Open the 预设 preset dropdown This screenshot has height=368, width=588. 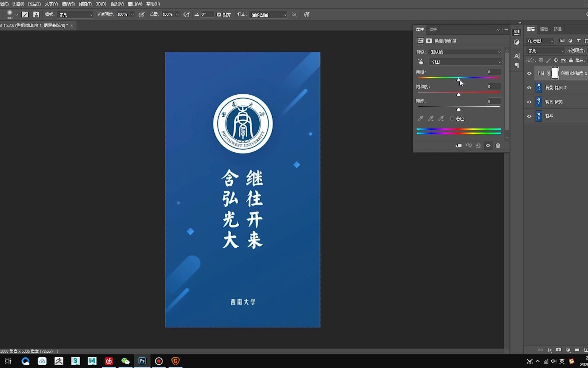pos(465,52)
